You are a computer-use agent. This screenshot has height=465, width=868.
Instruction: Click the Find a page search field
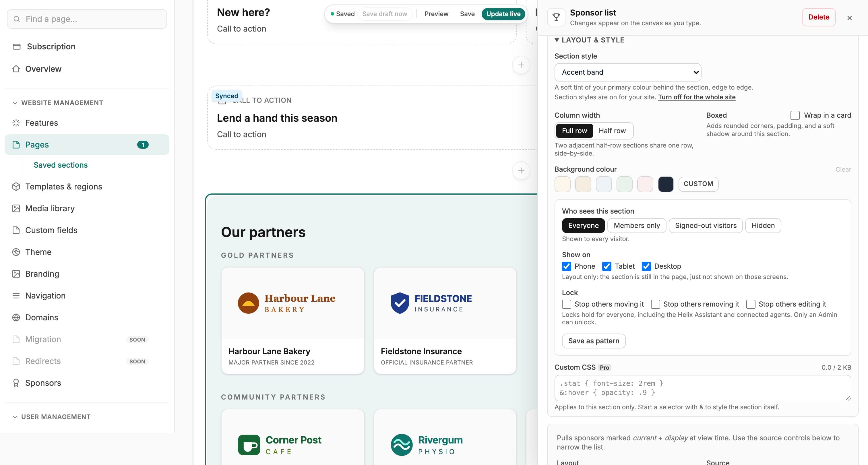[x=87, y=19]
